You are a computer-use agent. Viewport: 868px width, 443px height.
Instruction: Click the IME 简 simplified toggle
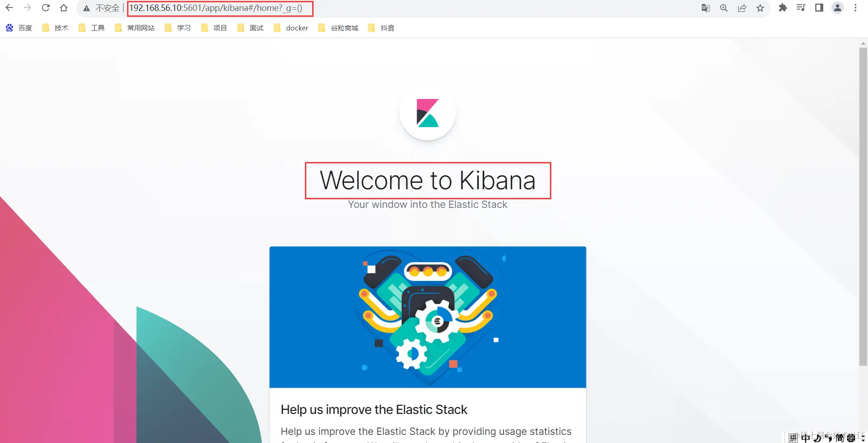[x=839, y=438]
